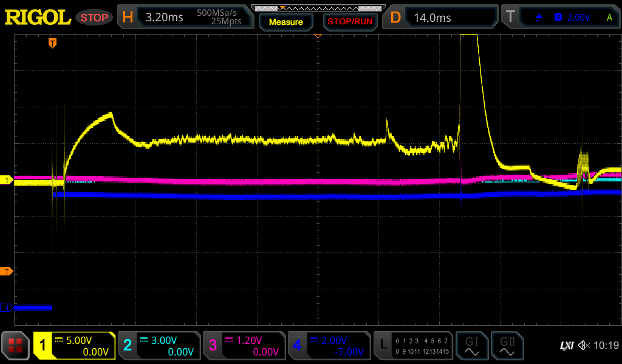Click the blue channel 4 ground marker

[7, 308]
